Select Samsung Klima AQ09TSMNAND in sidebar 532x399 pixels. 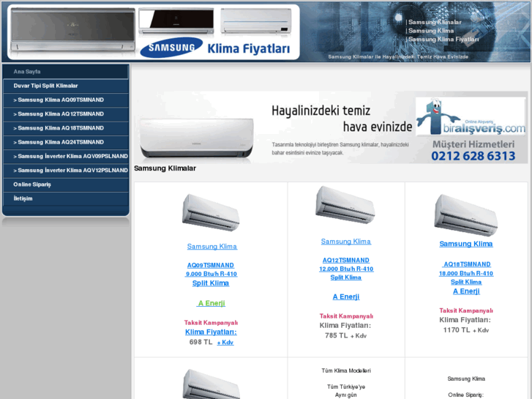(65, 100)
